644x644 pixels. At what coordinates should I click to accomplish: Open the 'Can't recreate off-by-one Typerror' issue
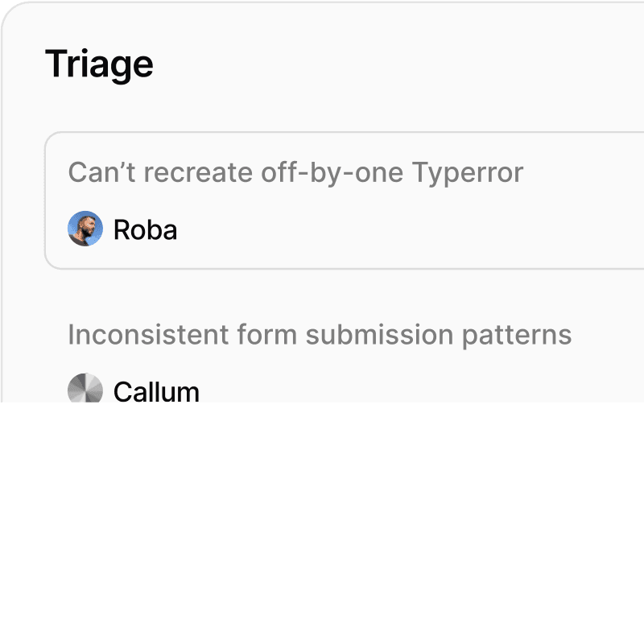tap(295, 172)
